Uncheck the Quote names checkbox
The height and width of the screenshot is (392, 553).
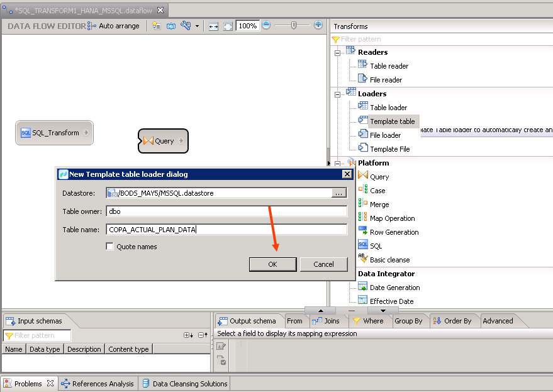click(x=110, y=246)
